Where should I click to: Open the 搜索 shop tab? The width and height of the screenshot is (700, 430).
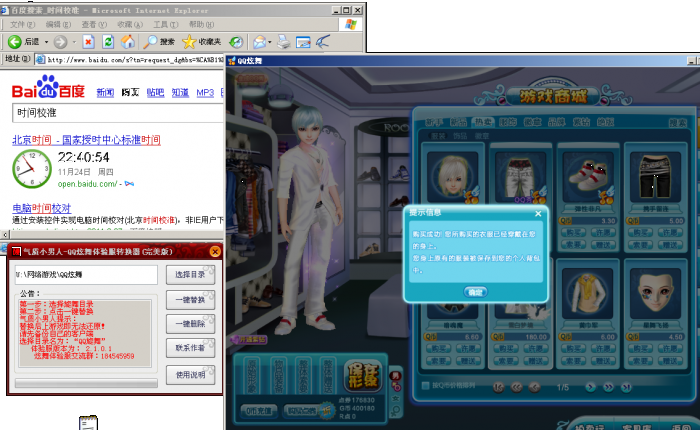(x=678, y=123)
